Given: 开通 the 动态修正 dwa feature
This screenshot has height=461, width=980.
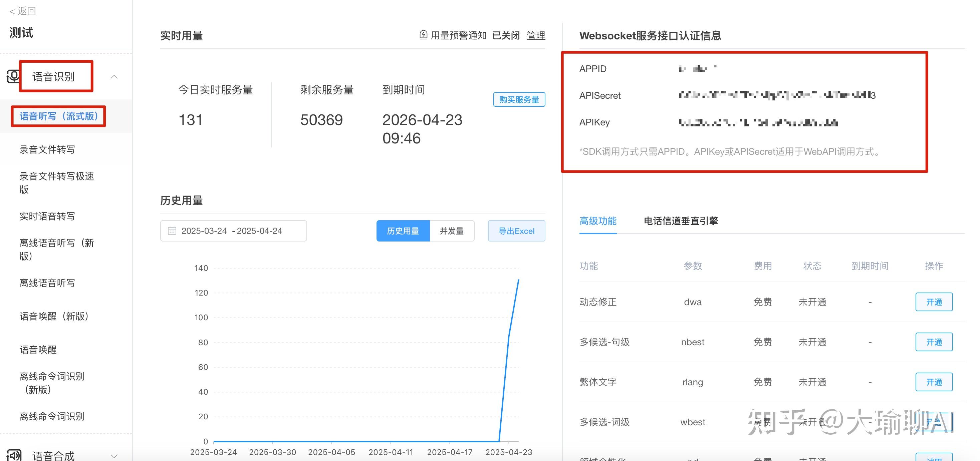Looking at the screenshot, I should tap(934, 302).
